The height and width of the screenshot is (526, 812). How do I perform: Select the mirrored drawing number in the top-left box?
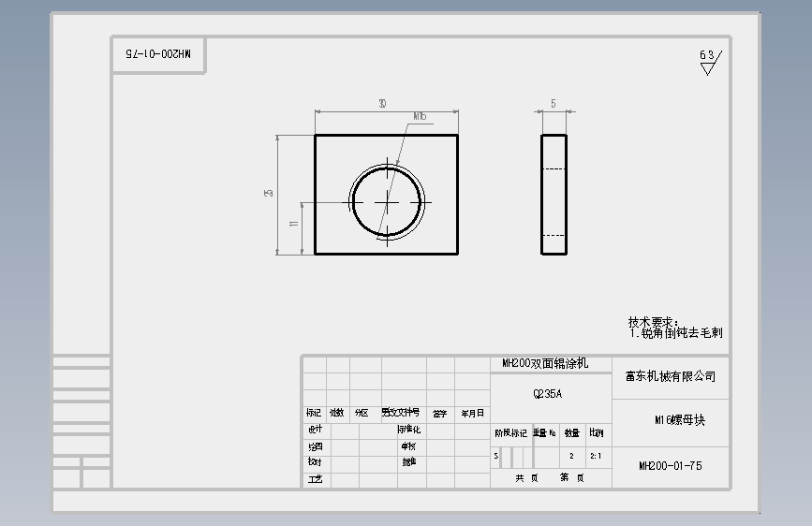pos(158,54)
